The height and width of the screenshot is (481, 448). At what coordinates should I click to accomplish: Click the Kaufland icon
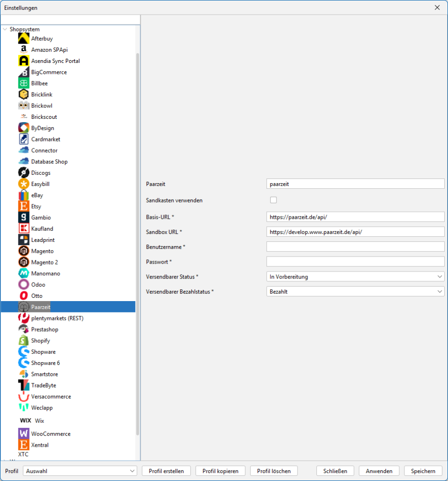[24, 229]
